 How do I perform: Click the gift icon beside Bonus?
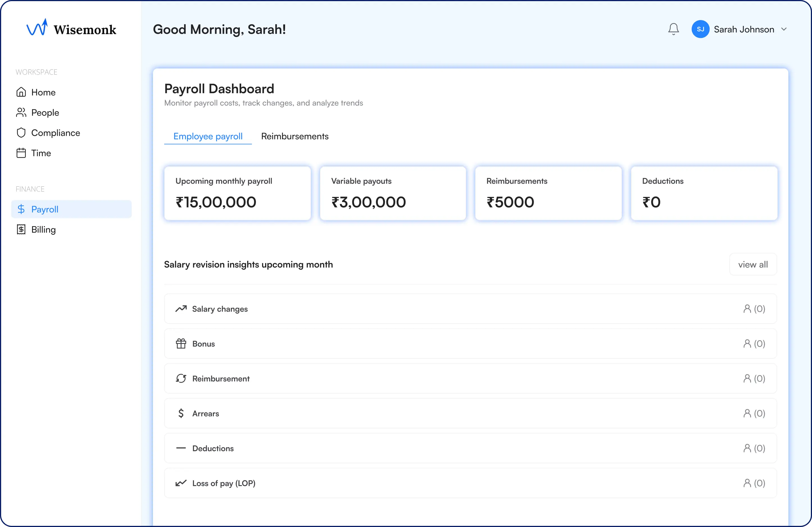[x=181, y=343]
